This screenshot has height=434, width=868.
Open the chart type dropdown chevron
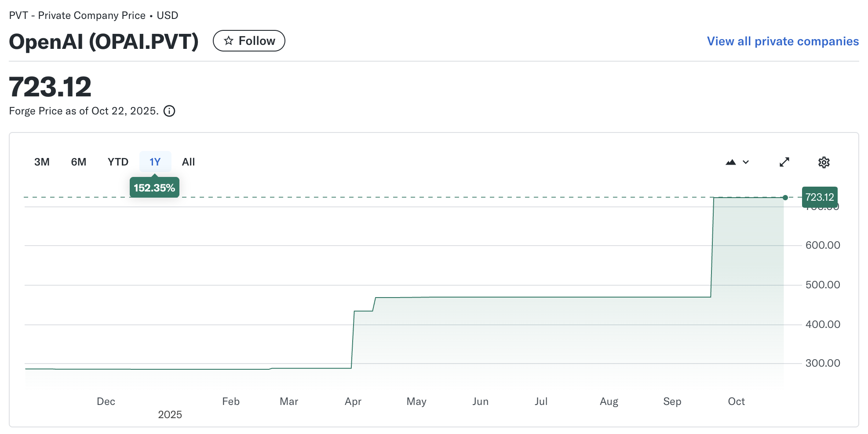[746, 162]
